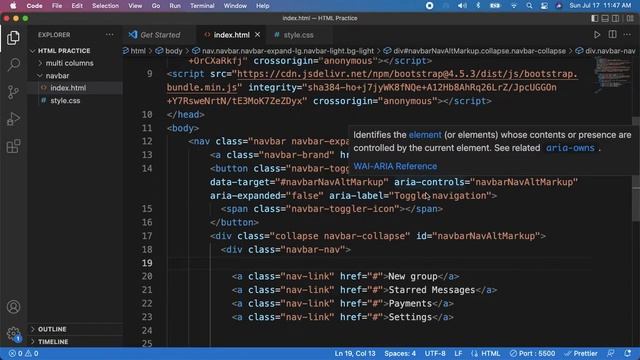Open Control Center in menu bar
This screenshot has width=640, height=360.
pos(544,6)
